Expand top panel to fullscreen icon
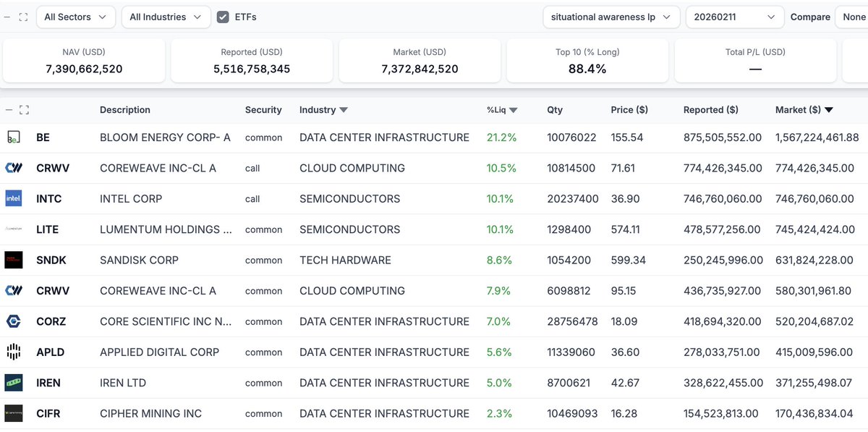This screenshot has width=868, height=432. [23, 17]
